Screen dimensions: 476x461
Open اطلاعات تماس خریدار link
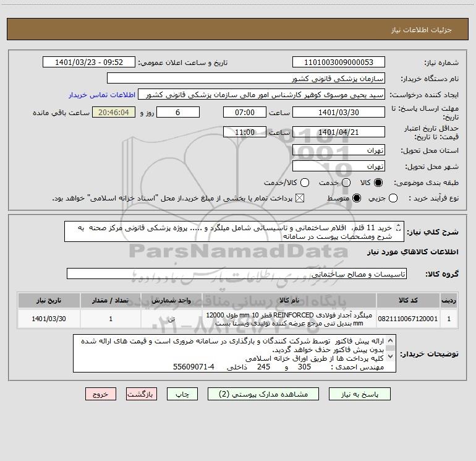(102, 95)
